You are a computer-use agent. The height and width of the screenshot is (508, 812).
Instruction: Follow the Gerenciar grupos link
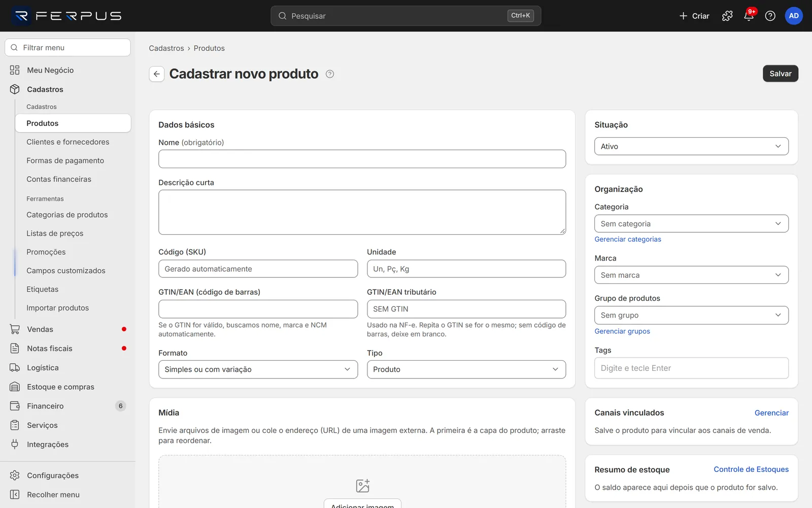(622, 331)
